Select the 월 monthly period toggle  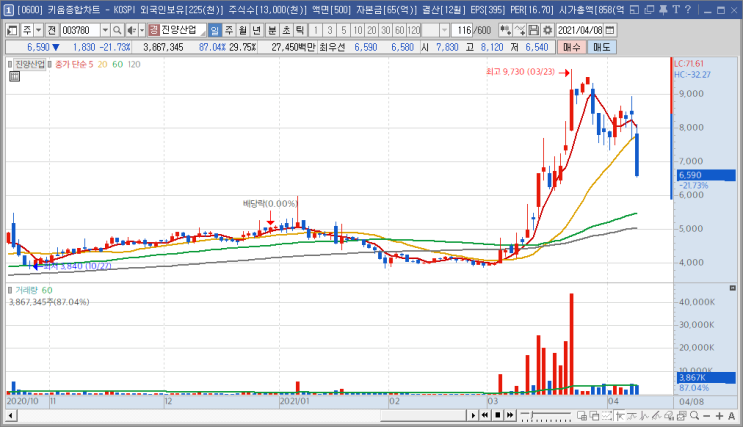click(x=243, y=30)
